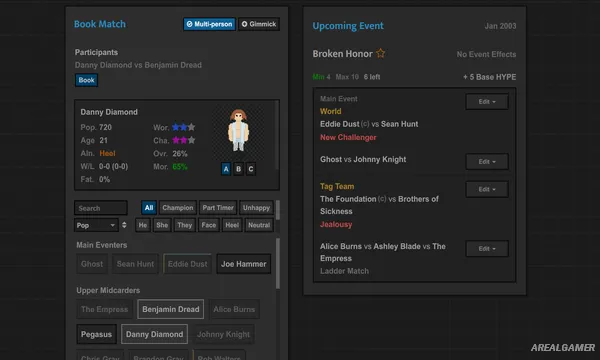Favorite Broken Honor with star icon
Image resolution: width=600 pixels, height=360 pixels.
pyautogui.click(x=380, y=53)
